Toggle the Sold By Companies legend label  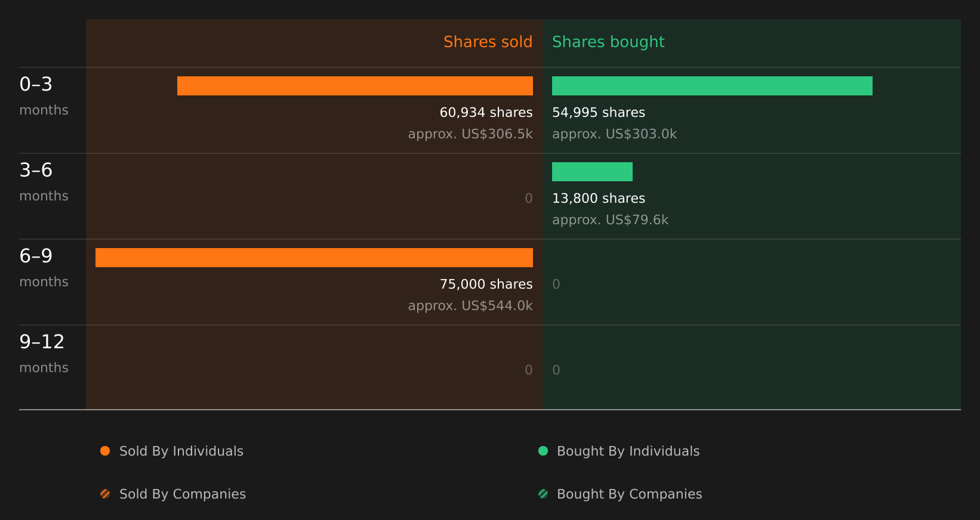[x=183, y=494]
